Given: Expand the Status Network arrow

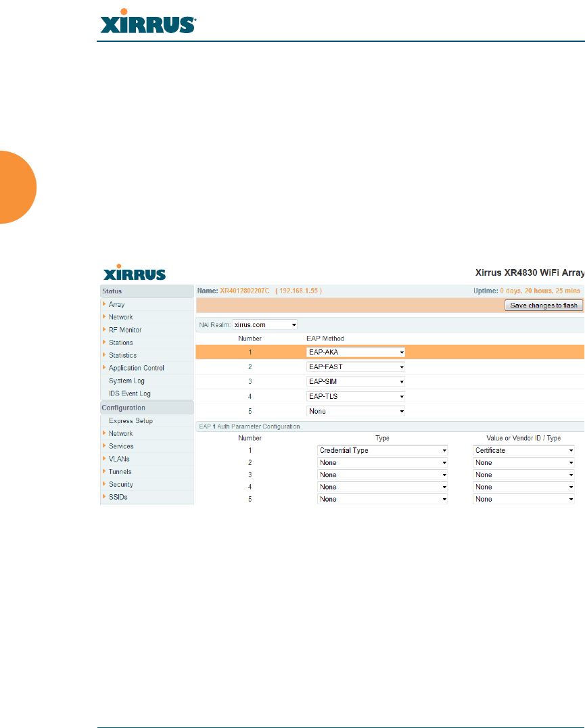Looking at the screenshot, I should tap(104, 316).
